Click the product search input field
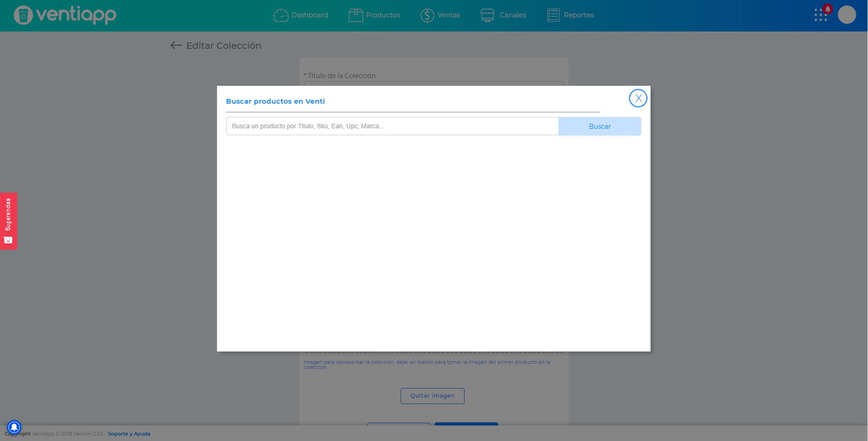 392,126
